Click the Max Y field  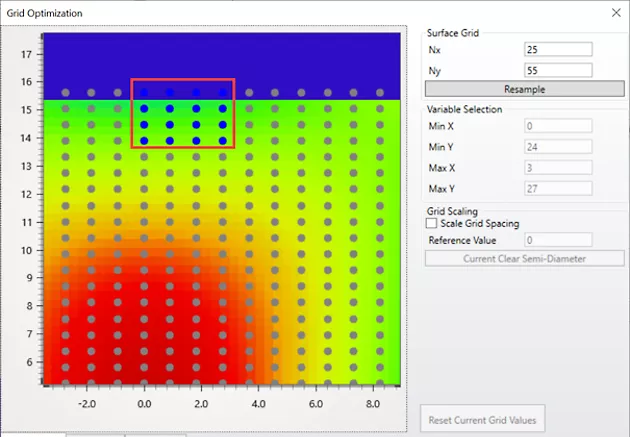pos(558,189)
